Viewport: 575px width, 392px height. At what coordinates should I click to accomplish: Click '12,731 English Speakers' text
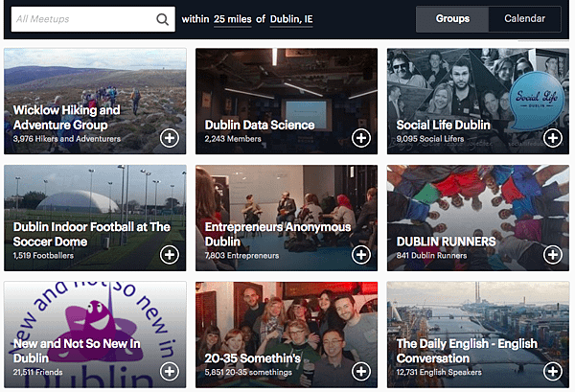click(439, 372)
